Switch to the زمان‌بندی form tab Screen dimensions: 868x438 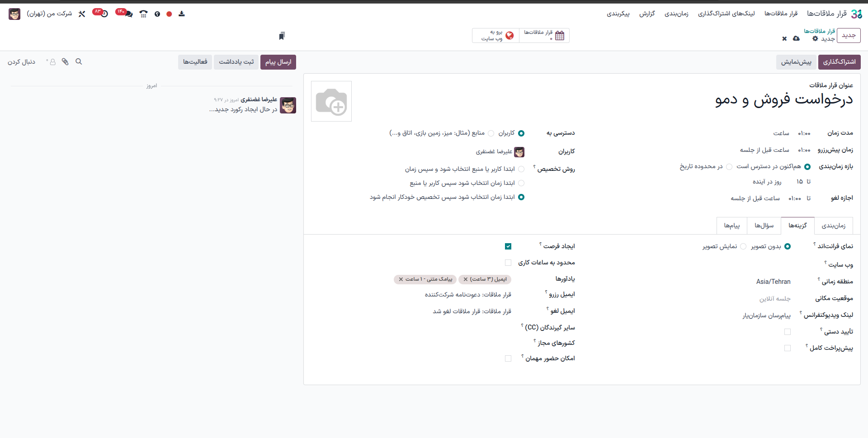click(833, 226)
